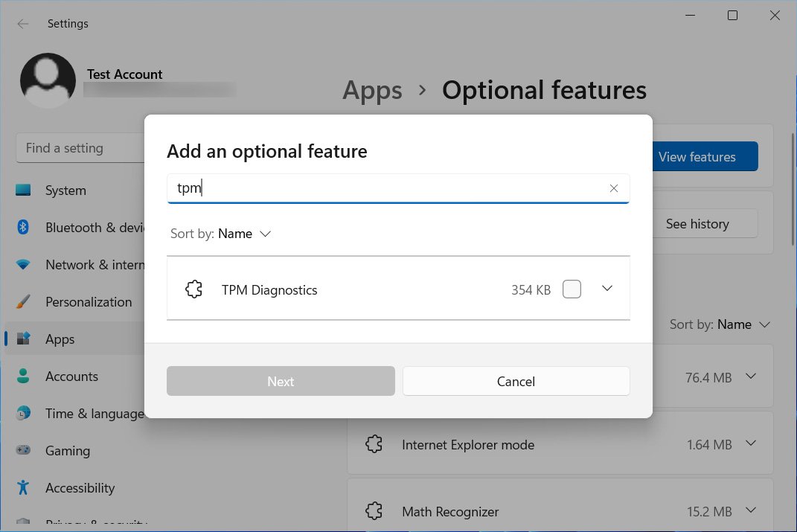Click the Bluetooth icon in sidebar
This screenshot has width=797, height=532.
pyautogui.click(x=23, y=228)
